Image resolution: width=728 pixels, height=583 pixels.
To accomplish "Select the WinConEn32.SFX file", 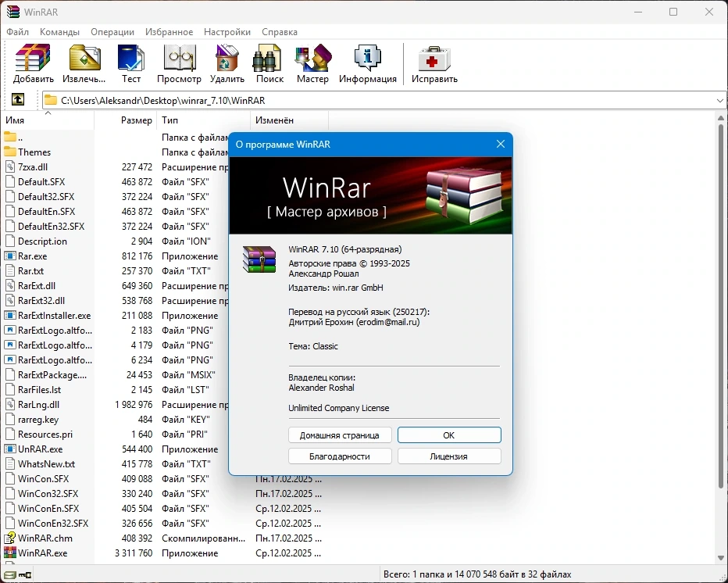I will 53,523.
